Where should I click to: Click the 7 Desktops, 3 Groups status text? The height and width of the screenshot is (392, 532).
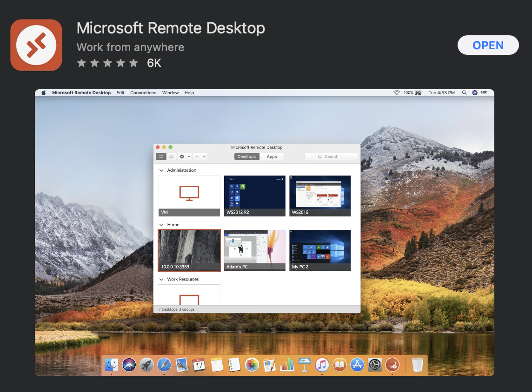pyautogui.click(x=176, y=309)
